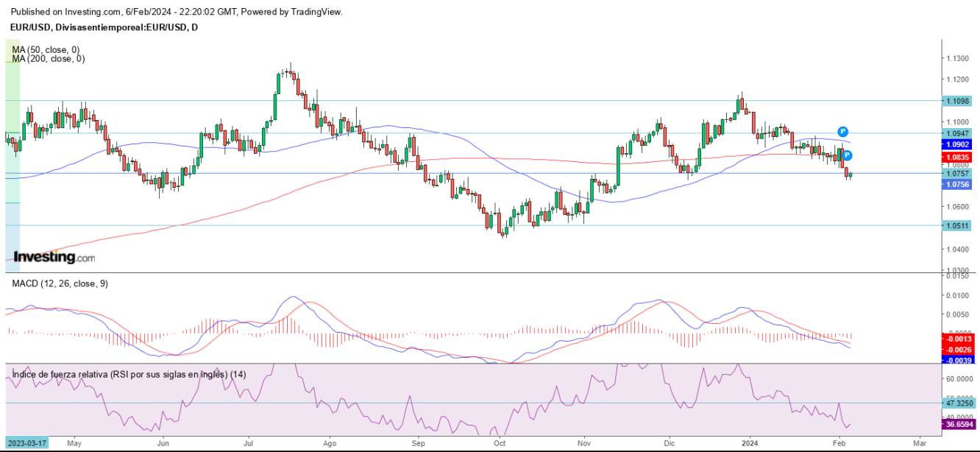
Task: Click the EUR/USD symbol title in header
Action: (104, 27)
